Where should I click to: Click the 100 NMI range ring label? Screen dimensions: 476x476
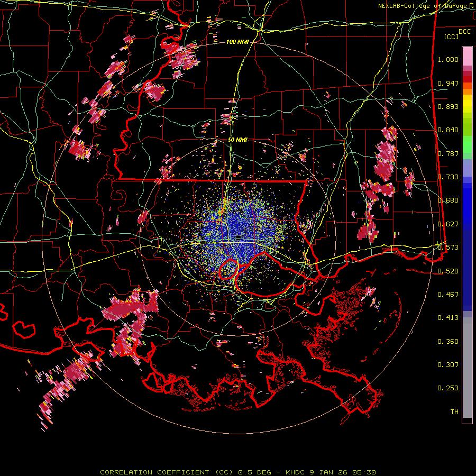[x=237, y=42]
